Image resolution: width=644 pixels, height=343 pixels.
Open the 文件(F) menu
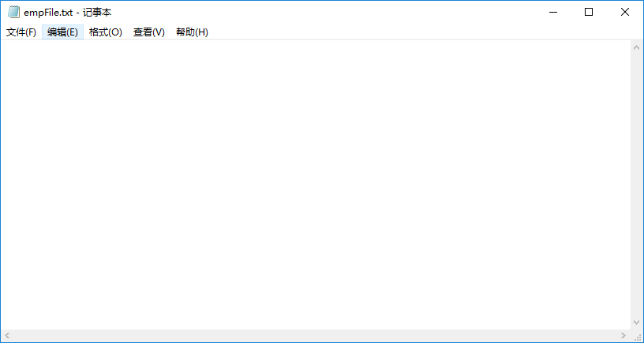click(x=21, y=32)
